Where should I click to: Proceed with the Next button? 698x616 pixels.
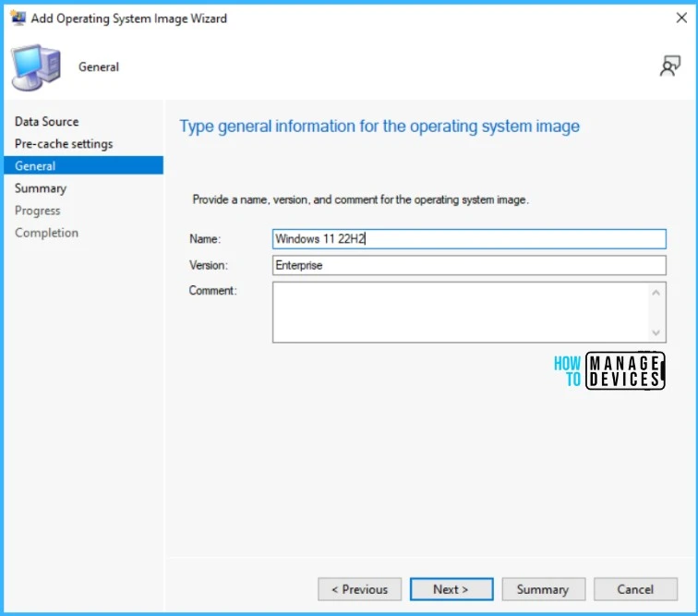pyautogui.click(x=451, y=589)
